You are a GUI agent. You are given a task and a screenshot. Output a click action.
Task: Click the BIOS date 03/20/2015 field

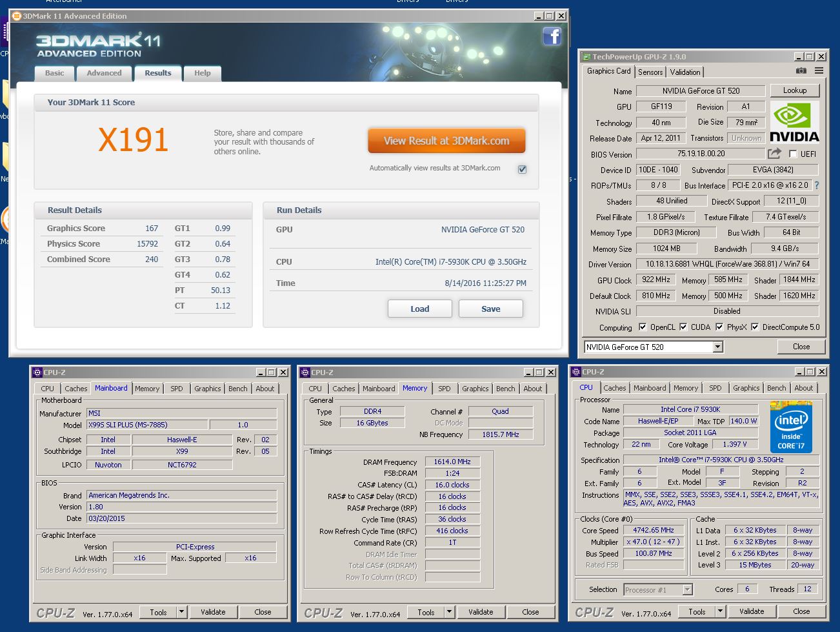pyautogui.click(x=181, y=518)
